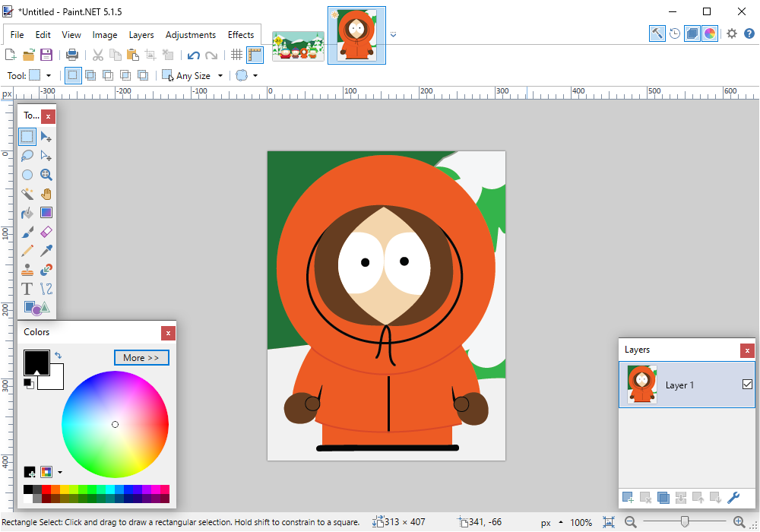Select the Color Picker eyedropper tool

[x=46, y=251]
